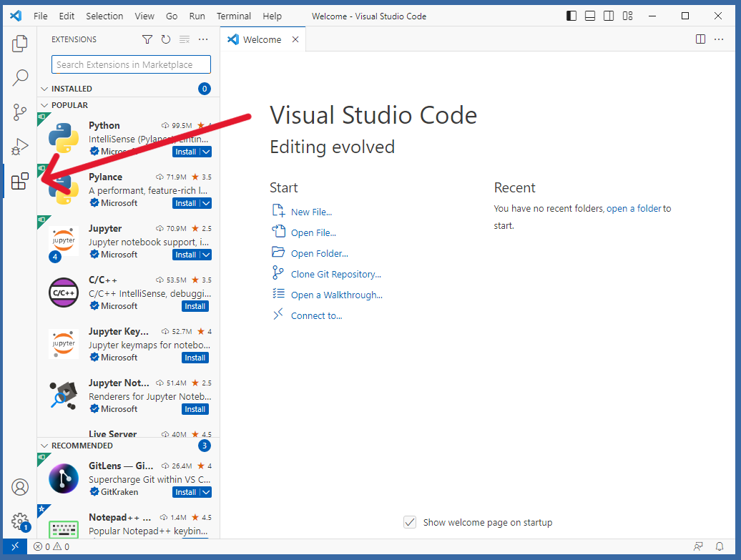Image resolution: width=741 pixels, height=560 pixels.
Task: Open the Manage gear icon
Action: [20, 521]
